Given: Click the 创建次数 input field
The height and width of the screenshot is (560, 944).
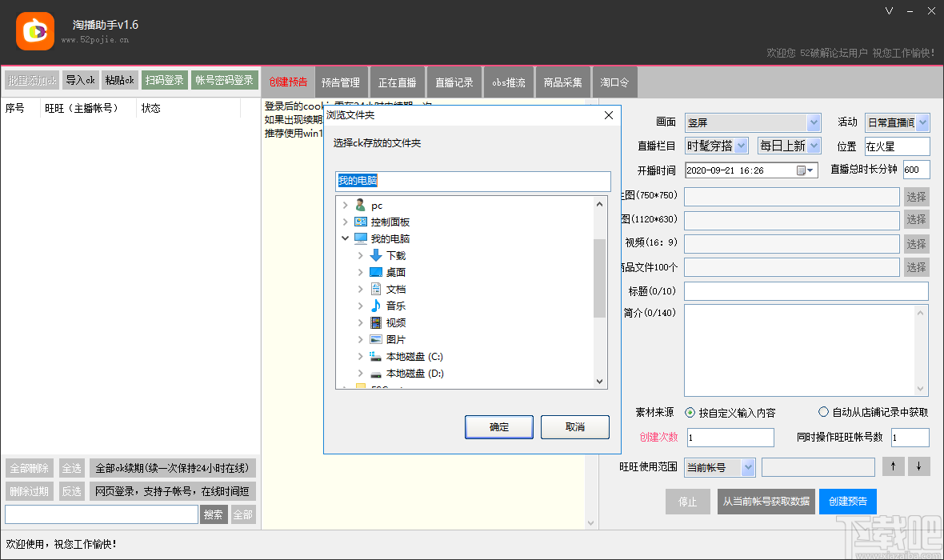Looking at the screenshot, I should 730,437.
